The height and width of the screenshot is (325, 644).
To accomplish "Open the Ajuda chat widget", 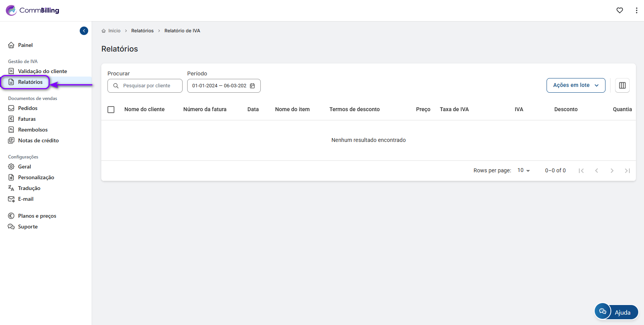I will click(616, 312).
